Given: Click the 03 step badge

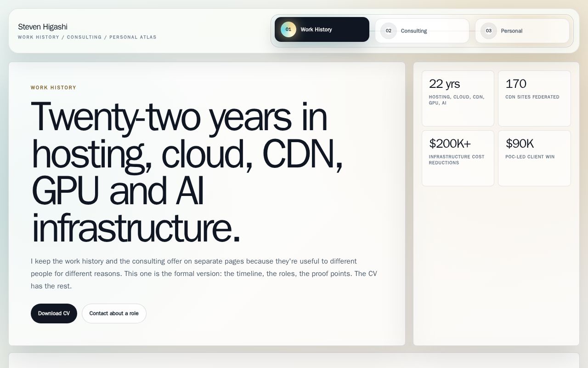Looking at the screenshot, I should pyautogui.click(x=489, y=31).
